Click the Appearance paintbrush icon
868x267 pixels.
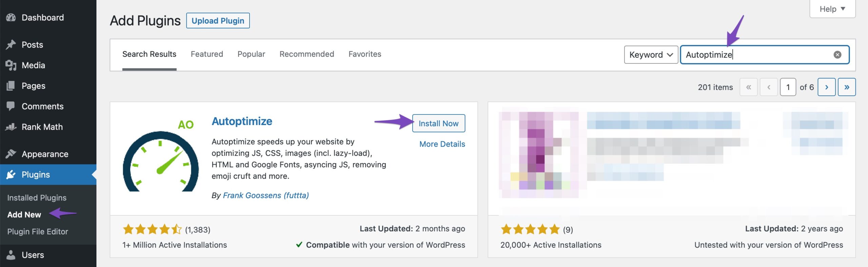click(x=11, y=154)
